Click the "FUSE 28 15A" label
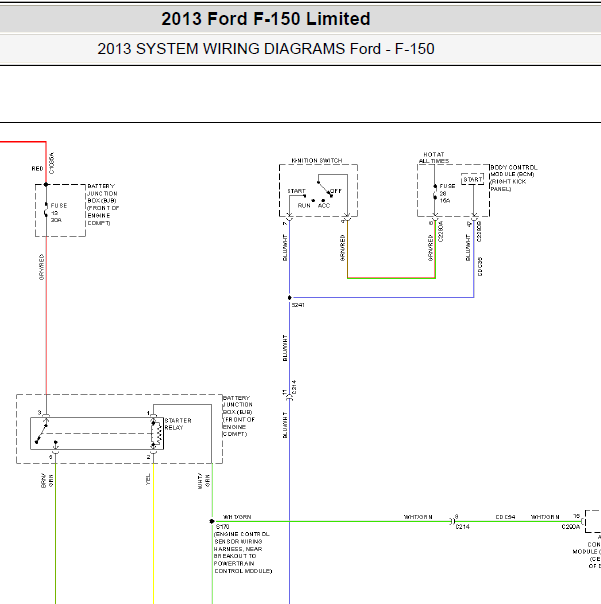 447,193
